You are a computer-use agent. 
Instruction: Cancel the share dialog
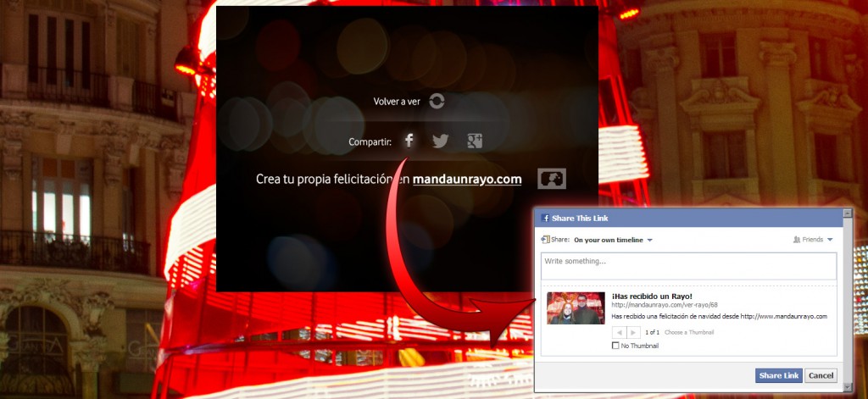click(x=821, y=375)
